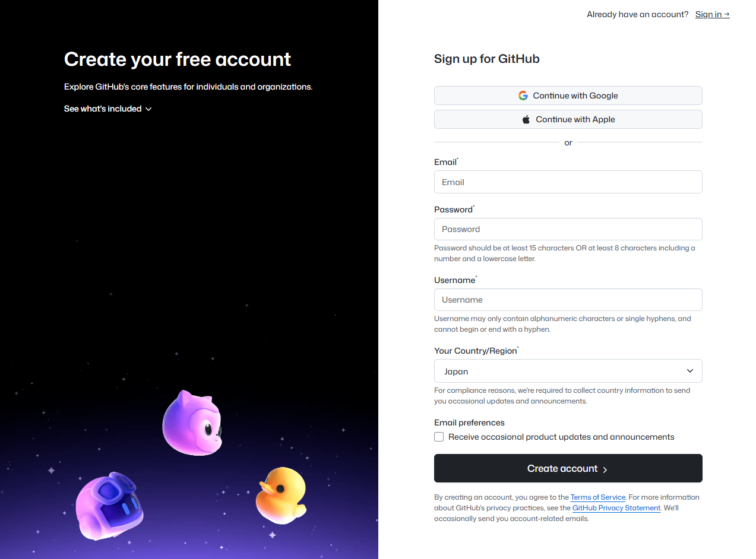Follow the Sign in link
Screen dimensions: 756x559
(x=712, y=14)
